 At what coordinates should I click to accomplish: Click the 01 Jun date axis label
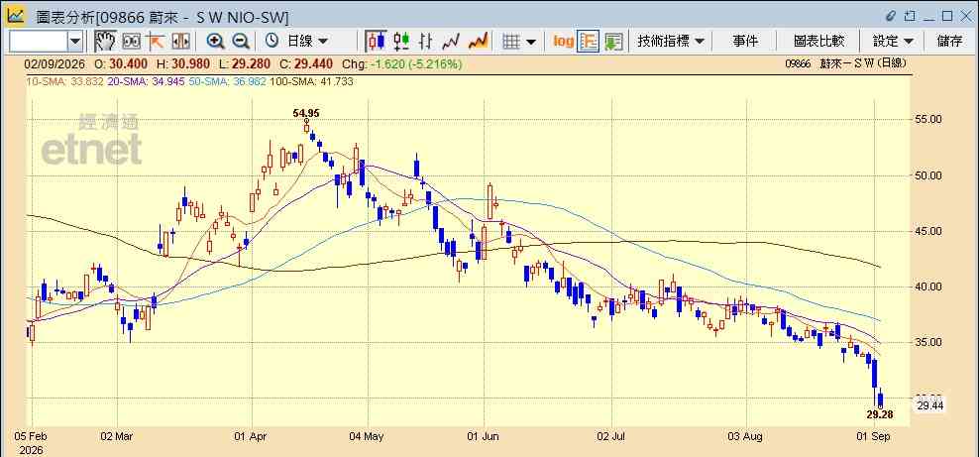click(484, 436)
